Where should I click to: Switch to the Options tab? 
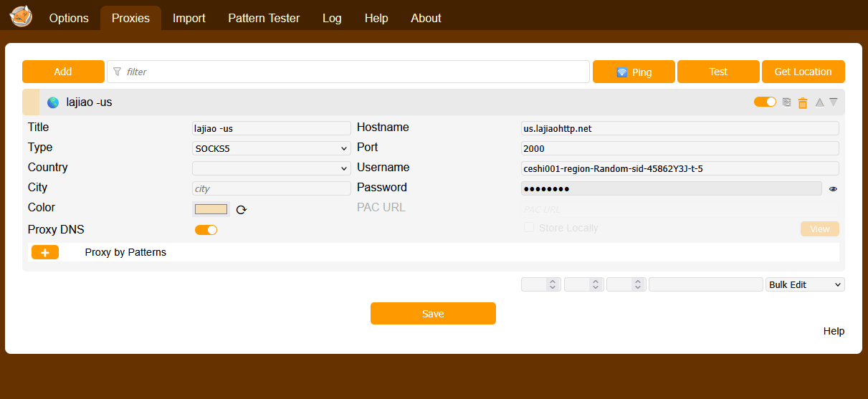(x=69, y=19)
